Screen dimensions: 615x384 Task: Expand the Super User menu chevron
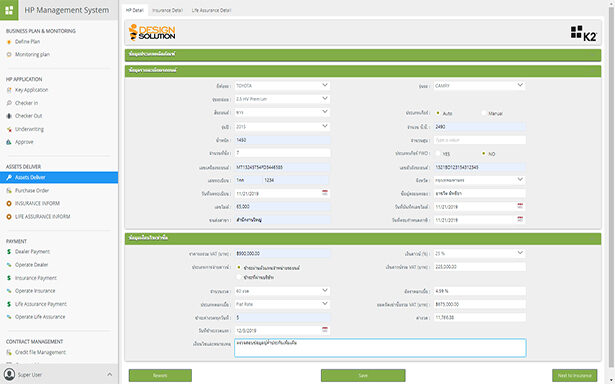(109, 375)
